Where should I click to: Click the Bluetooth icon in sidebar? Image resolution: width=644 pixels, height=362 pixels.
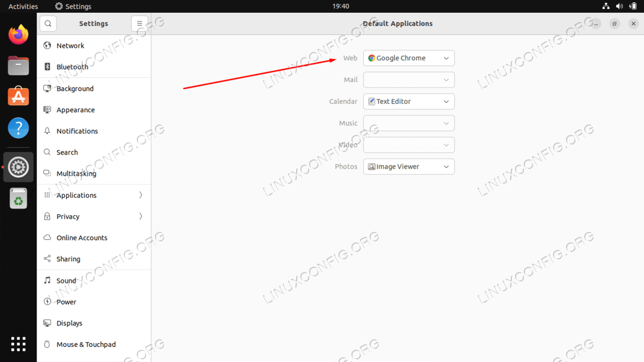(x=47, y=67)
